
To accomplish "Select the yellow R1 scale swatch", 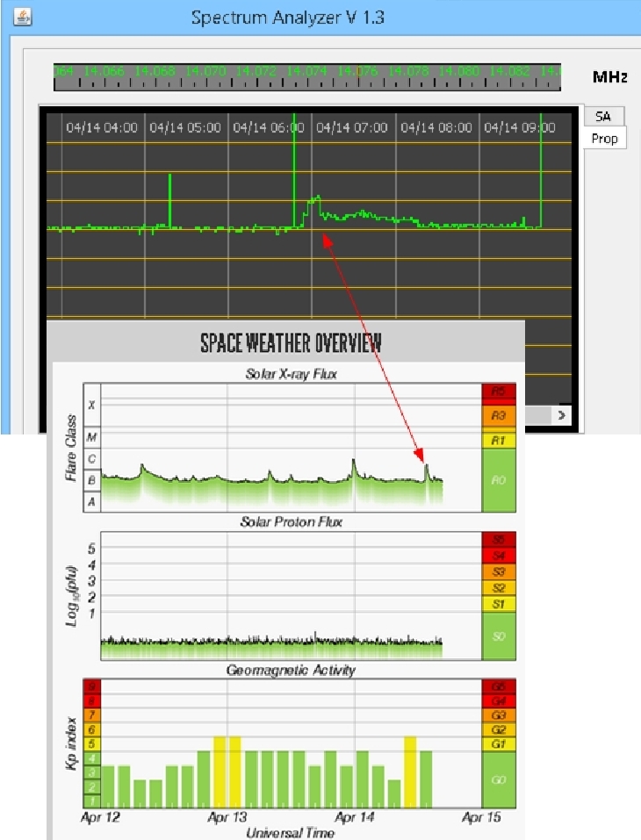I will 499,439.
